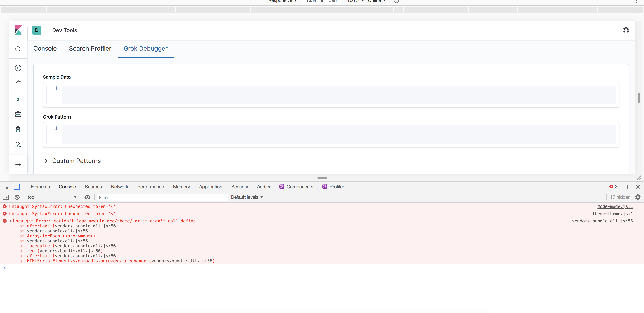Screen dimensions: 644x313
Task: Follow the vendors.bundle.dll.js:56 link
Action: tap(602, 221)
